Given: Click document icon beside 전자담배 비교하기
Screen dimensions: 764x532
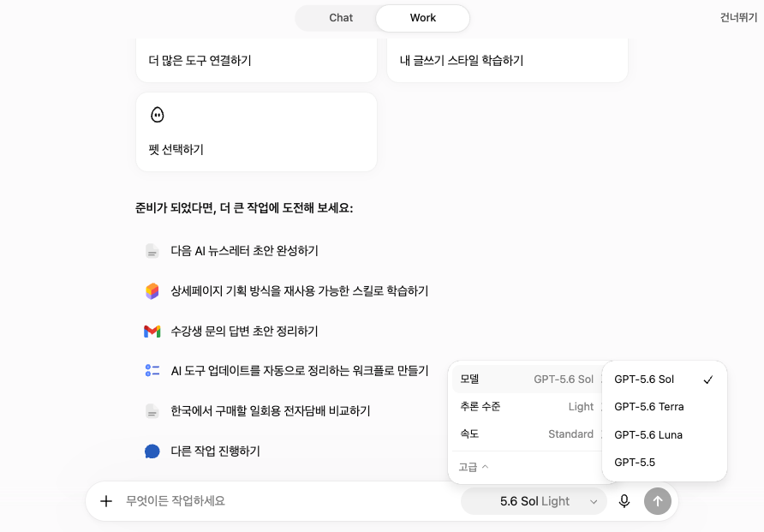Looking at the screenshot, I should click(x=152, y=411).
